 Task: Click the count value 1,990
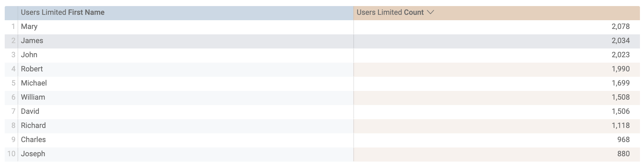pos(620,69)
